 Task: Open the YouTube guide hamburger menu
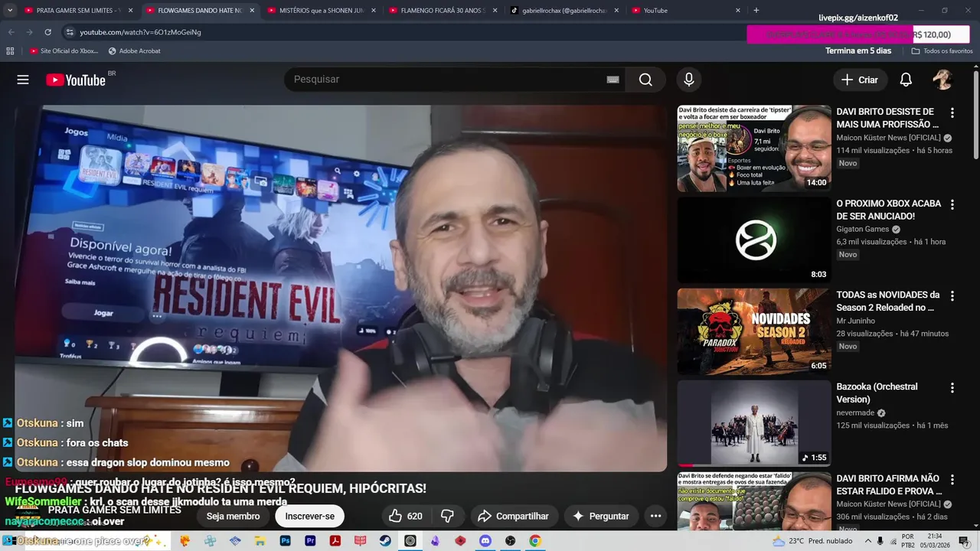pos(23,80)
